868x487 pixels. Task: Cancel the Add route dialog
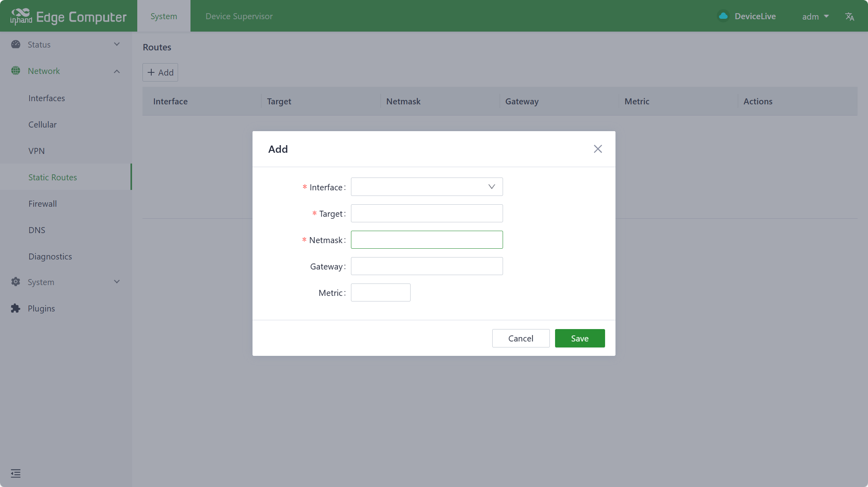click(521, 338)
